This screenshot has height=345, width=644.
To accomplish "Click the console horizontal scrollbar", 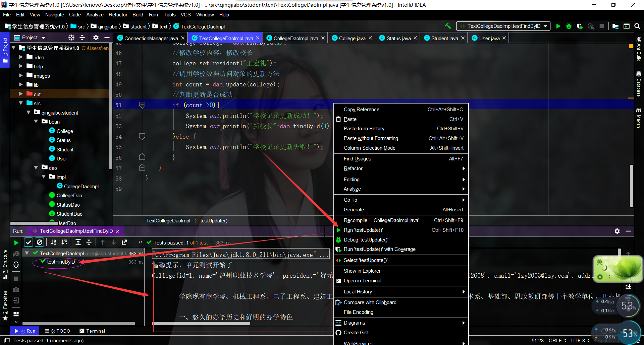I will (201, 324).
